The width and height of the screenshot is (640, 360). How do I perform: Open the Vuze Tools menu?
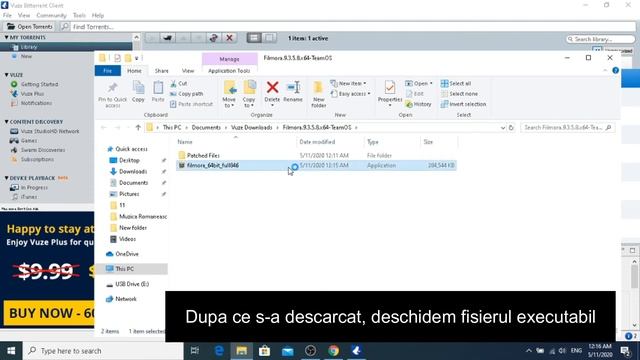(79, 15)
